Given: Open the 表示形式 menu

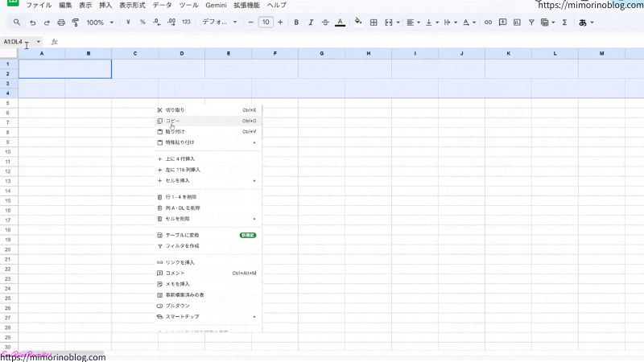Looking at the screenshot, I should (132, 6).
